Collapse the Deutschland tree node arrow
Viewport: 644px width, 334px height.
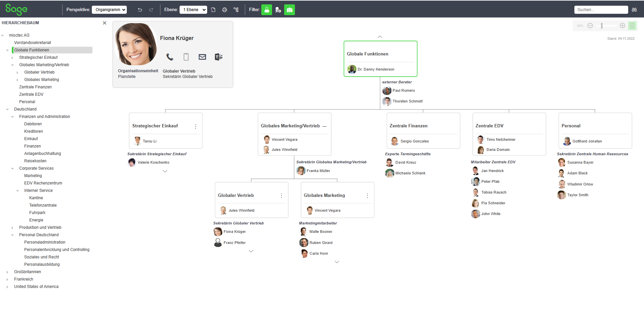click(7, 109)
